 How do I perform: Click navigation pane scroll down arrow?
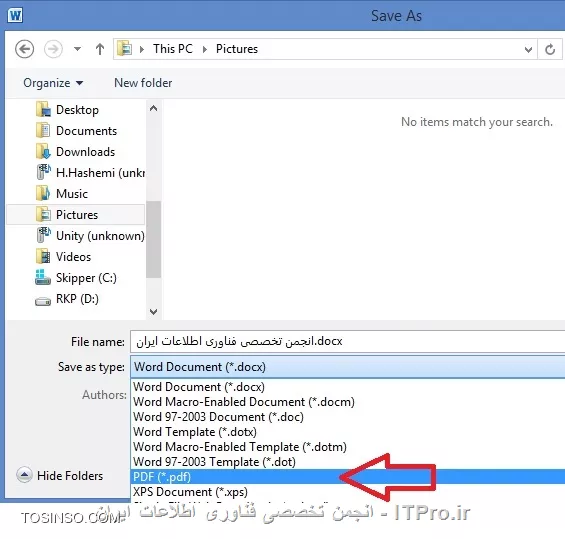click(154, 312)
